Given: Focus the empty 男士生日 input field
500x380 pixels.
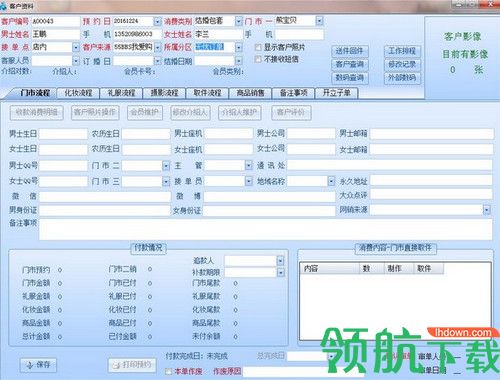Looking at the screenshot, I should coord(63,134).
